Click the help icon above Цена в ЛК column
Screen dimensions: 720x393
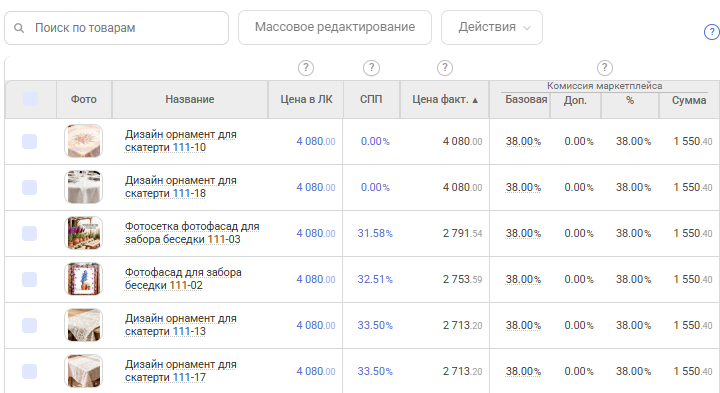[306, 68]
